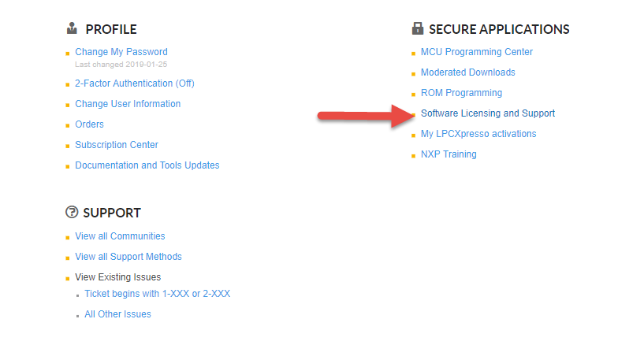The height and width of the screenshot is (345, 644).
Task: Go to Change User Information
Action: [x=128, y=104]
